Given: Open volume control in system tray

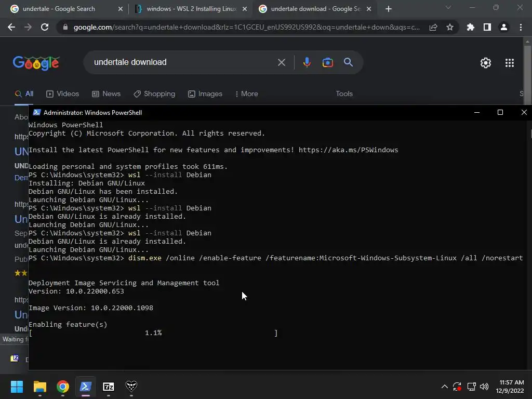Looking at the screenshot, I should pos(484,387).
